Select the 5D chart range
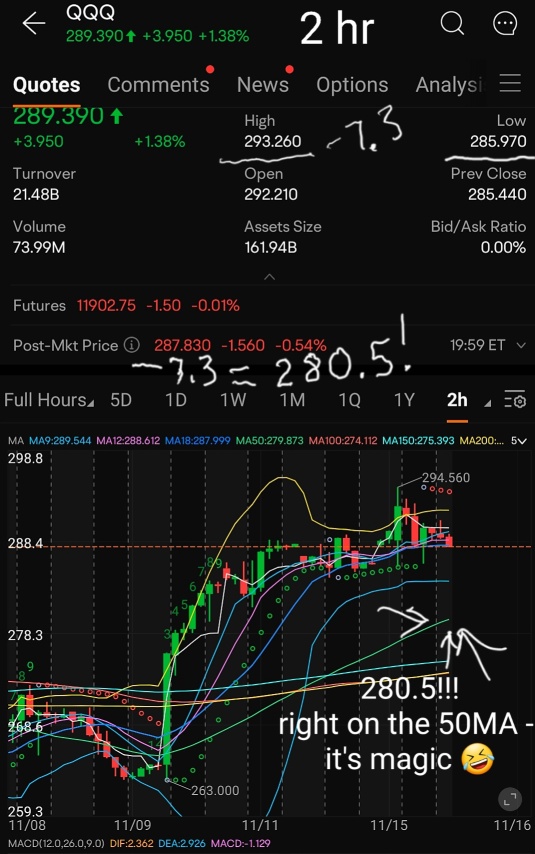 pyautogui.click(x=121, y=400)
